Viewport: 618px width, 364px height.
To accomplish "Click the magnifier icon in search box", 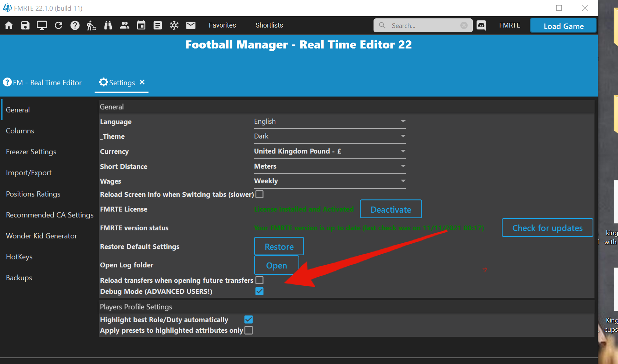I will click(x=382, y=25).
